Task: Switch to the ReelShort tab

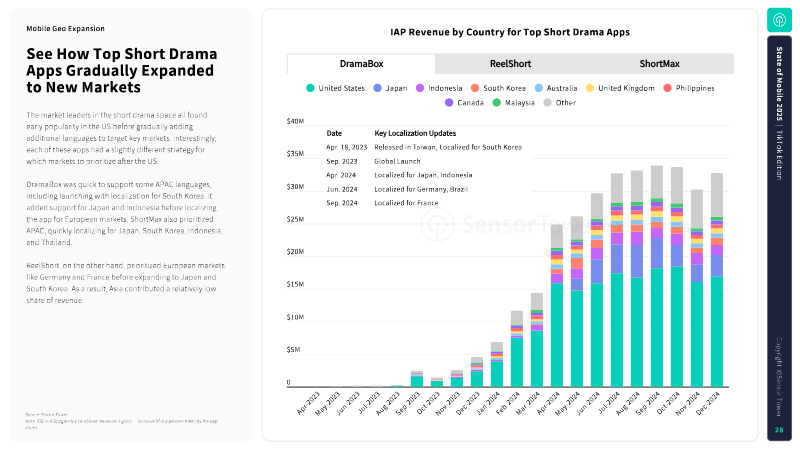Action: coord(510,63)
